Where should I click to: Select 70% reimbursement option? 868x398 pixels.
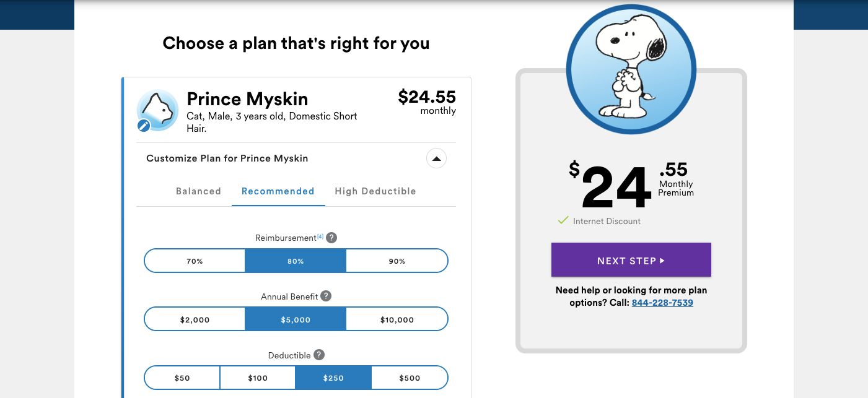(x=195, y=261)
